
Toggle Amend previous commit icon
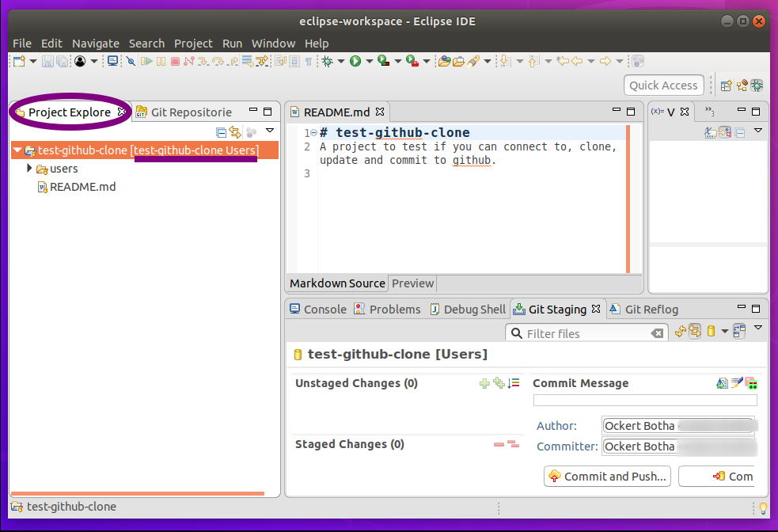point(722,383)
